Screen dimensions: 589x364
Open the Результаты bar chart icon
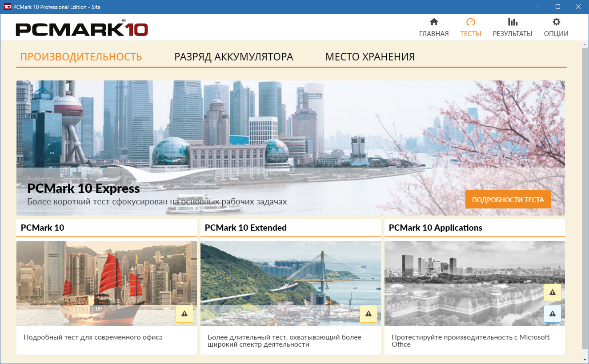(513, 22)
